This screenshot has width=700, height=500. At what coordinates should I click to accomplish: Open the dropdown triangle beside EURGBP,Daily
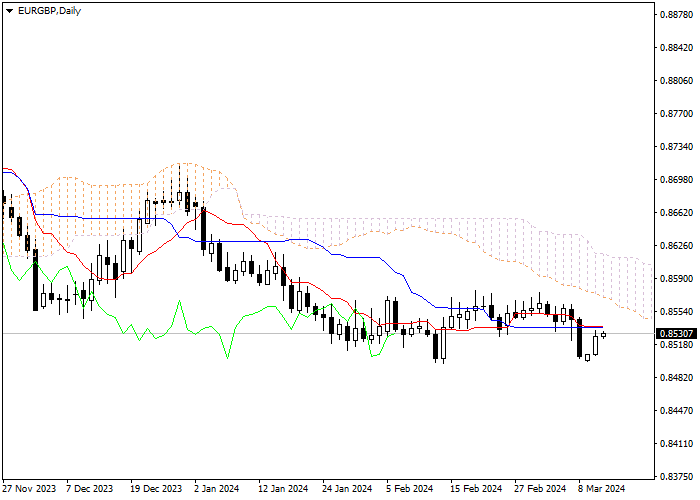9,11
